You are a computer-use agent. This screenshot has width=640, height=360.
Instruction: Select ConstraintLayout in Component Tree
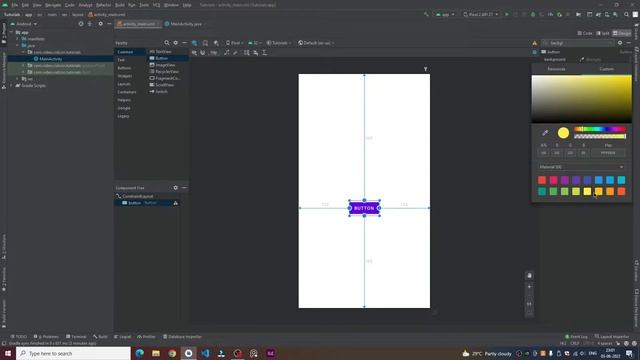pos(137,196)
